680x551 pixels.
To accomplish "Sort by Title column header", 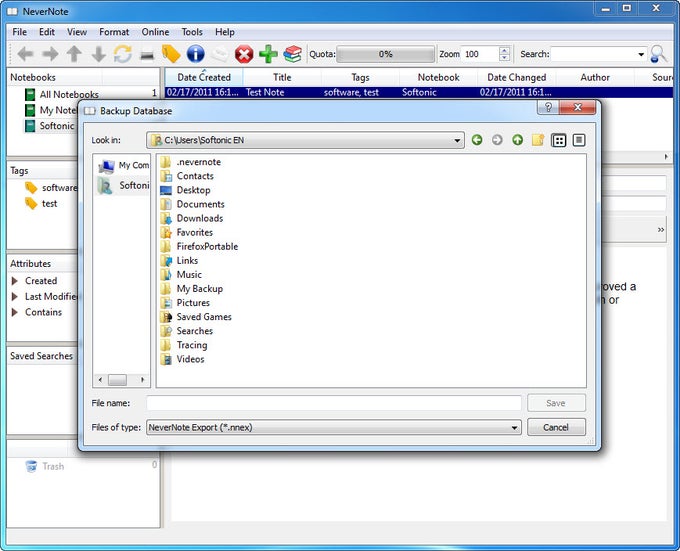I will [x=282, y=78].
